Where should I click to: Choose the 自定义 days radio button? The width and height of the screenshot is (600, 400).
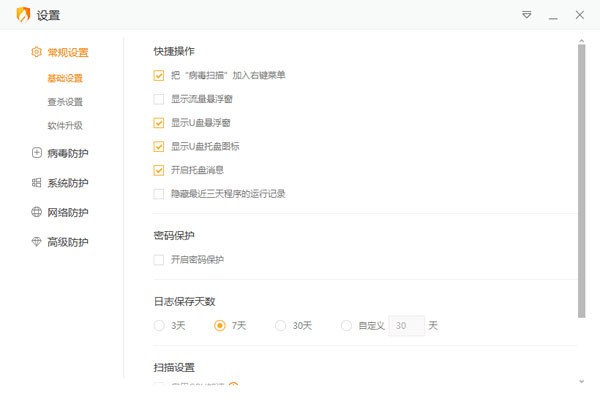[346, 325]
